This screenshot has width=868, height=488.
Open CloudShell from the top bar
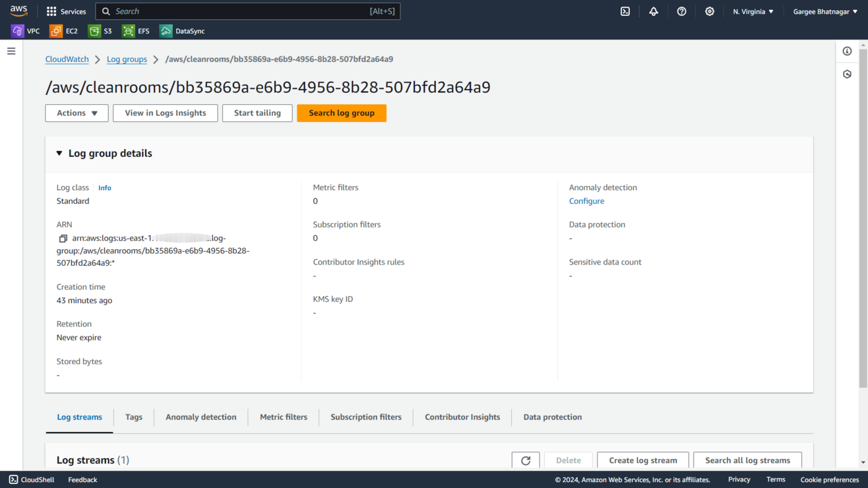click(625, 11)
